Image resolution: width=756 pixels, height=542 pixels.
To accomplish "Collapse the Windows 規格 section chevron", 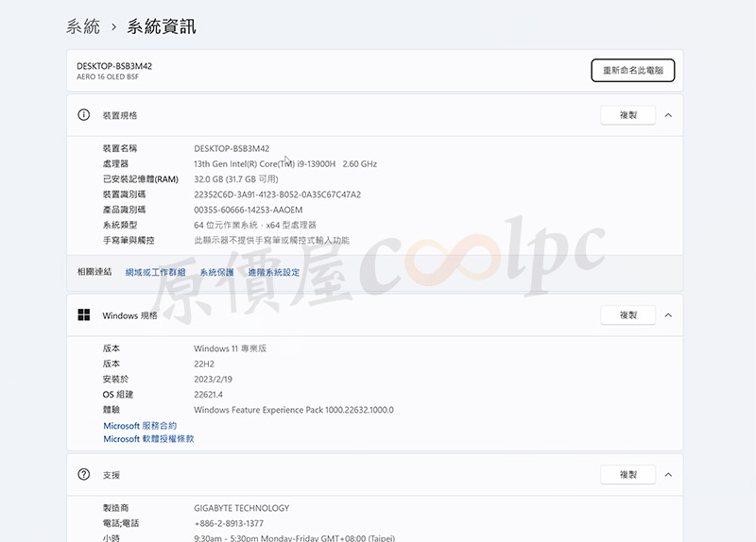I will pyautogui.click(x=668, y=315).
